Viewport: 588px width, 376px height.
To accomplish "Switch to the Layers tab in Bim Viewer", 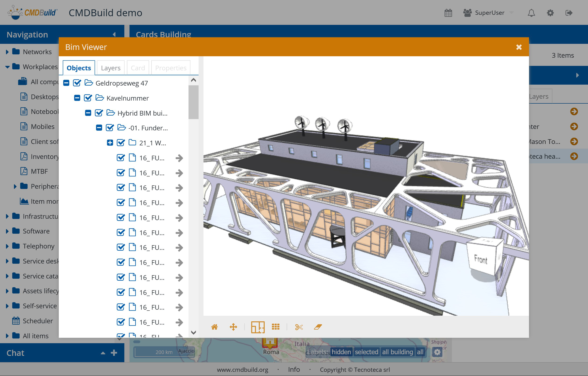I will [111, 68].
